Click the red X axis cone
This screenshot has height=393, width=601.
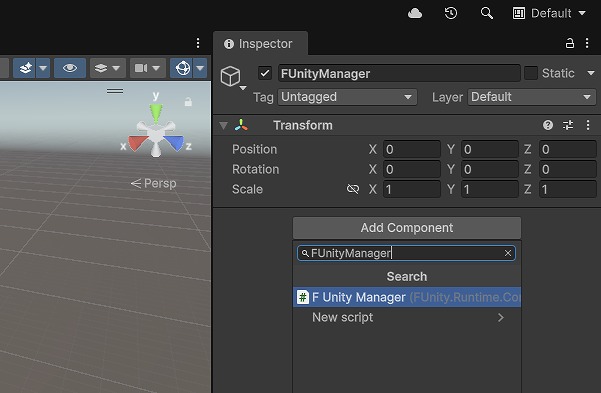tap(137, 143)
